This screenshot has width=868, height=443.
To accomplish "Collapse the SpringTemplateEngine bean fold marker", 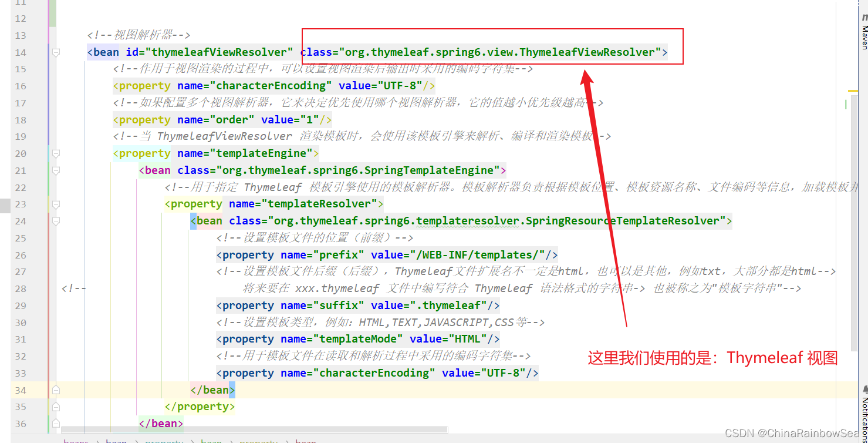I will click(x=56, y=170).
